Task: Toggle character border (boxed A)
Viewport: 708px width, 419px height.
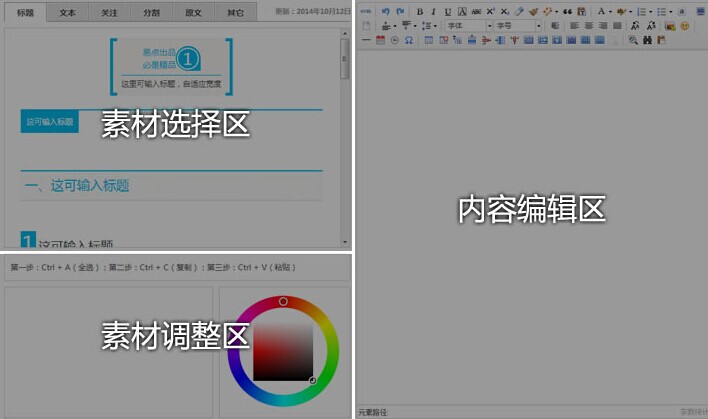Action: [x=462, y=12]
